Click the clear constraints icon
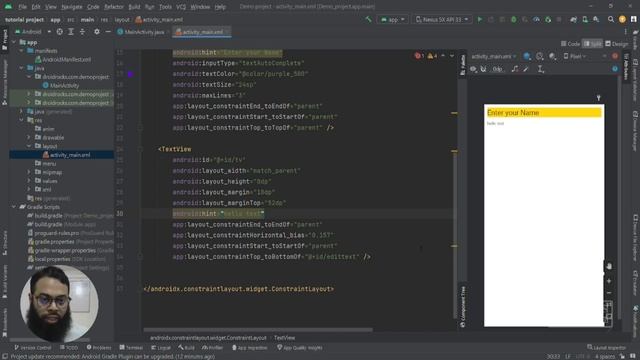The width and height of the screenshot is (640, 360). [x=515, y=69]
